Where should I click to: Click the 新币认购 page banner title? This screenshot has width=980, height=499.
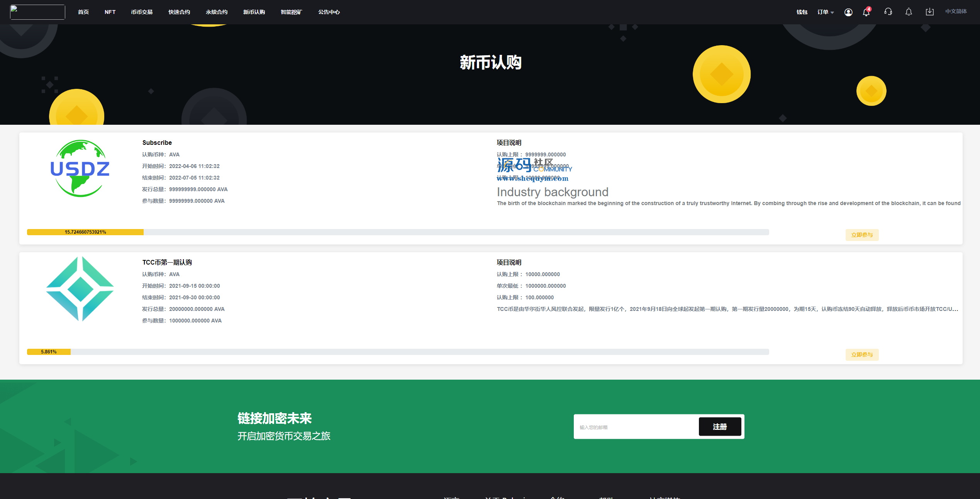pyautogui.click(x=490, y=62)
